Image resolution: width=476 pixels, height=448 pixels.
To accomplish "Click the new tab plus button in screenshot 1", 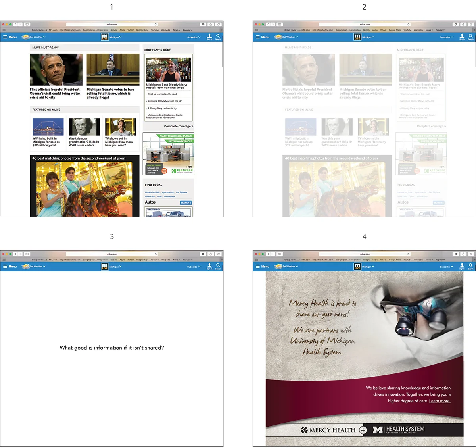I will 222,30.
